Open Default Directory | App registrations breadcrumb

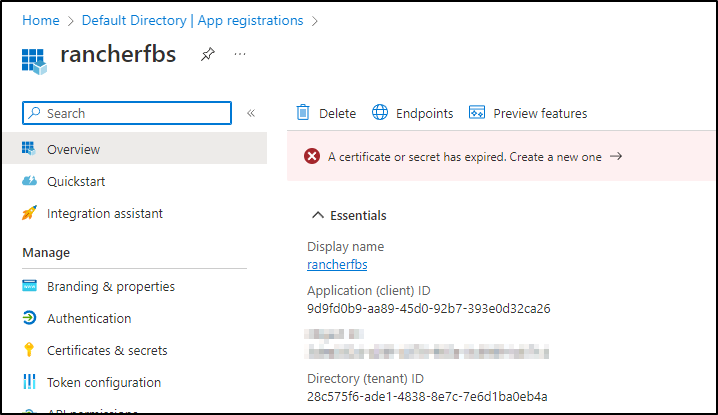[192, 21]
